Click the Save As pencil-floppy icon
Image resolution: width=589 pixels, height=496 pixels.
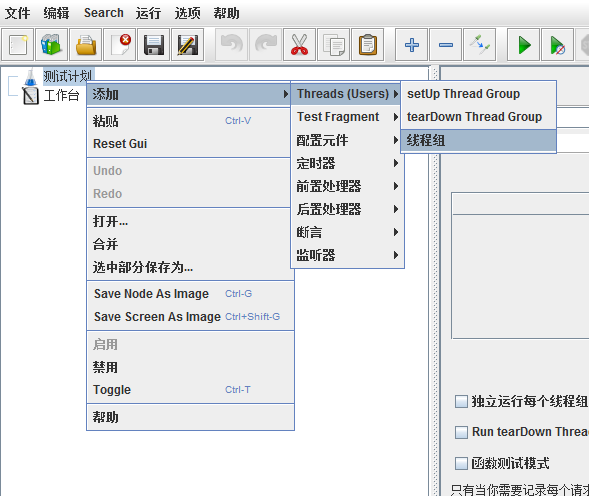coord(188,45)
